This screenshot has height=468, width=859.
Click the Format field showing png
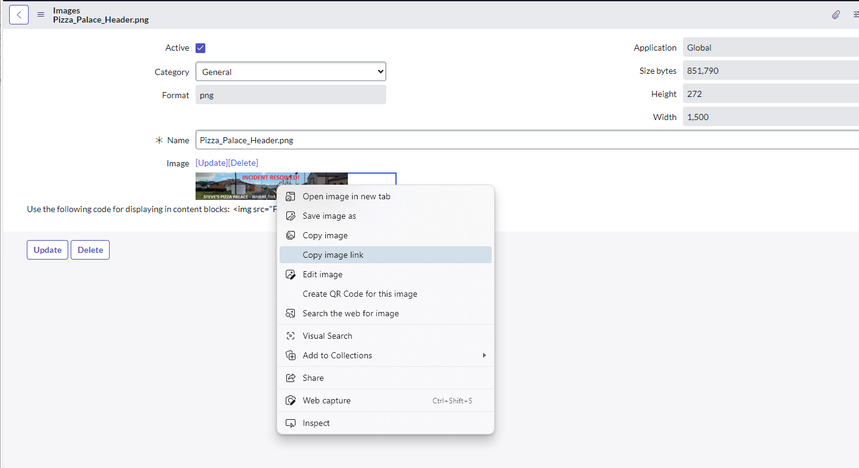click(x=290, y=95)
